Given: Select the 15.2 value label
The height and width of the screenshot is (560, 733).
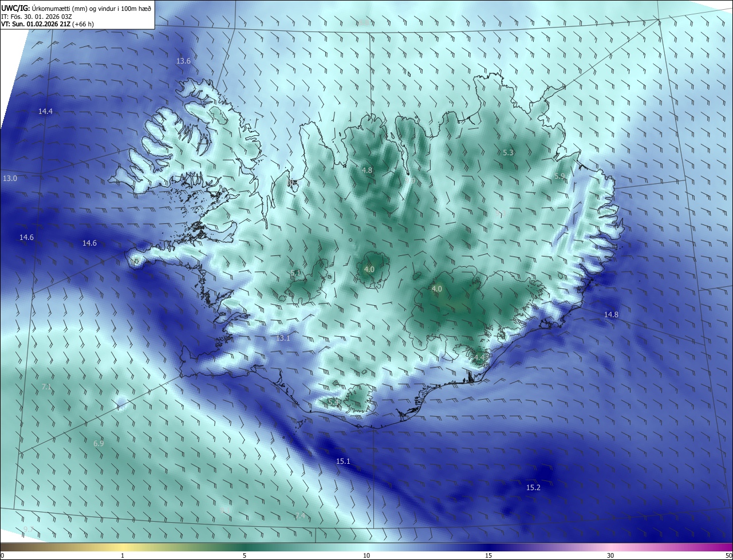Looking at the screenshot, I should coord(533,488).
